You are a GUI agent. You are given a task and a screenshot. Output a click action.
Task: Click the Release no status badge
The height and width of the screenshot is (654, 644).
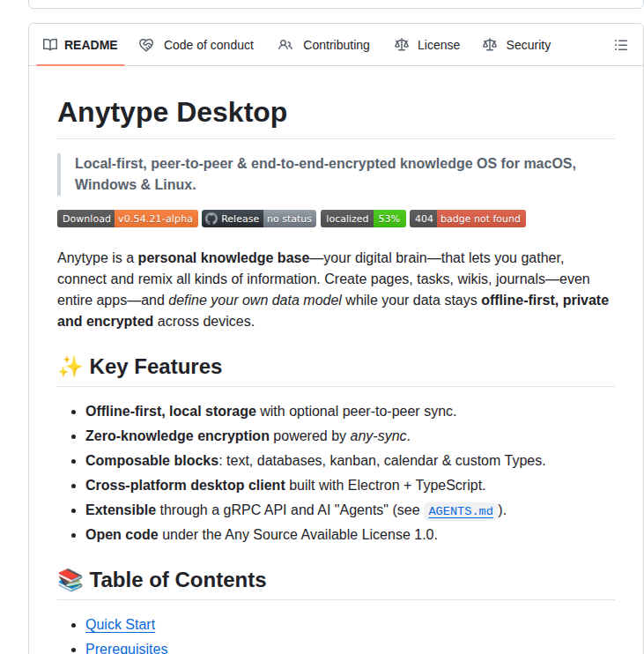point(259,219)
